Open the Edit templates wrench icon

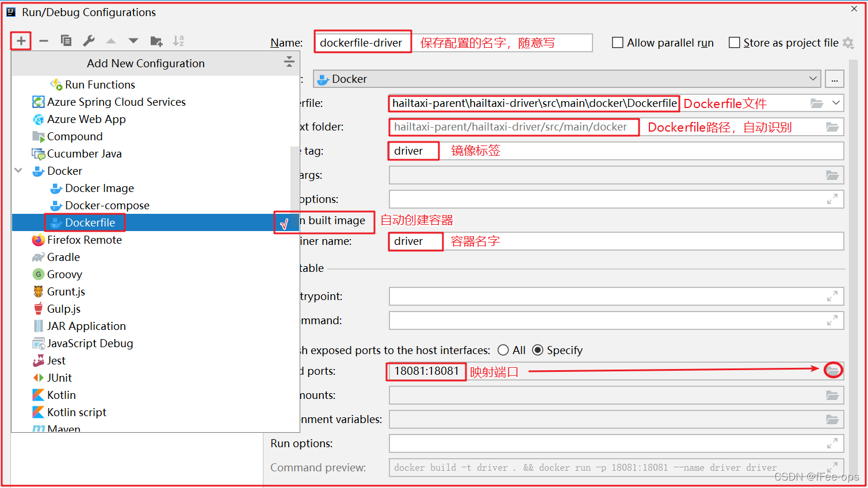pos(89,41)
